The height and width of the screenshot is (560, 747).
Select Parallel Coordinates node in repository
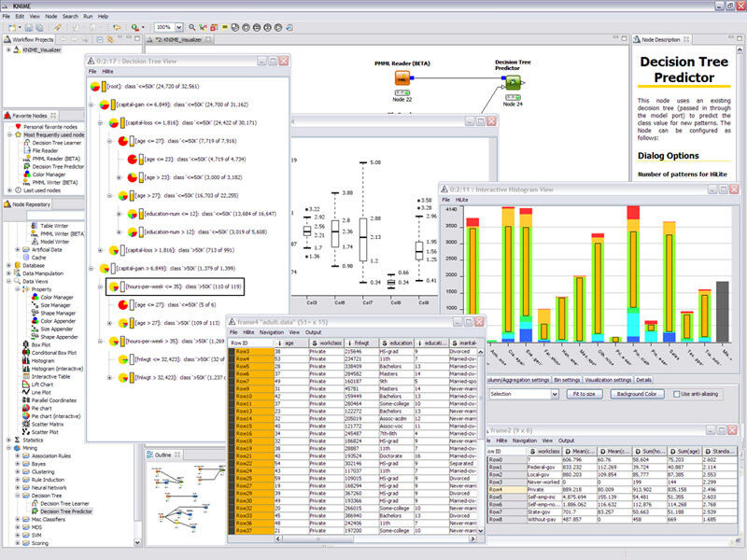[x=54, y=400]
